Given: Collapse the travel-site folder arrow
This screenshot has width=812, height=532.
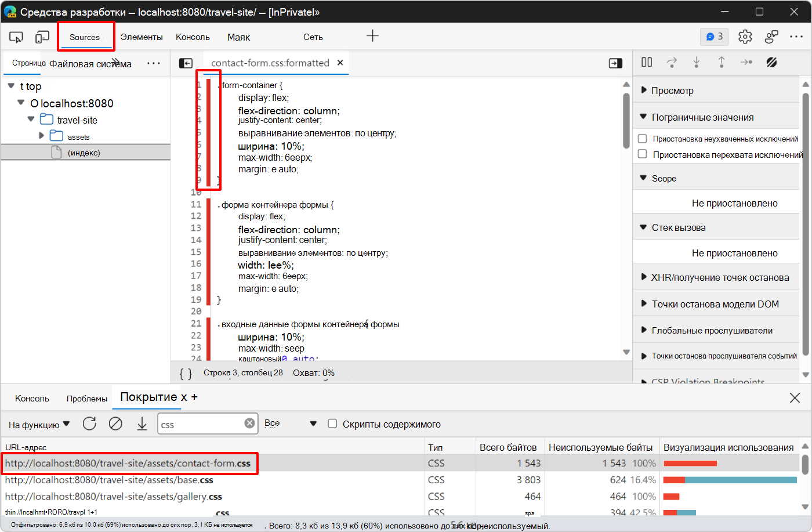Looking at the screenshot, I should coord(31,120).
